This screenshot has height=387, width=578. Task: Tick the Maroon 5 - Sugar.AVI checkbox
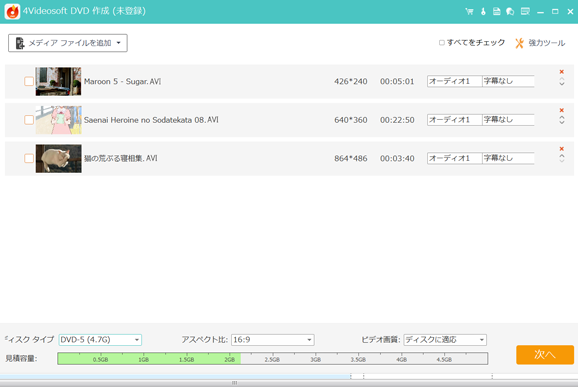(29, 81)
